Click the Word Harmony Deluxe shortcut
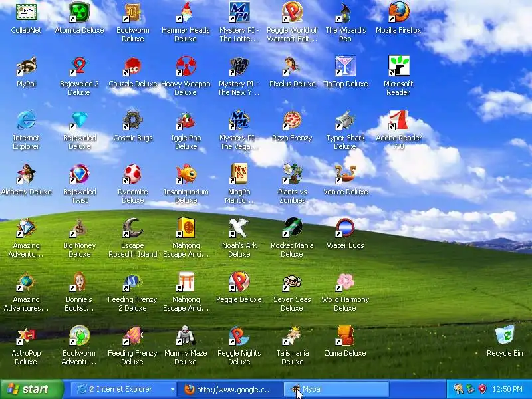Screen dimensions: 532x399 (345, 282)
